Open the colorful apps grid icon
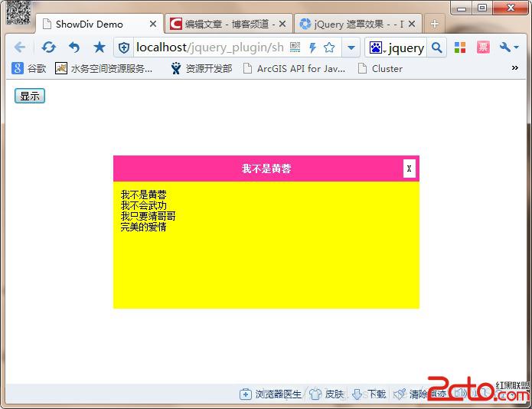The width and height of the screenshot is (532, 409). [x=460, y=47]
